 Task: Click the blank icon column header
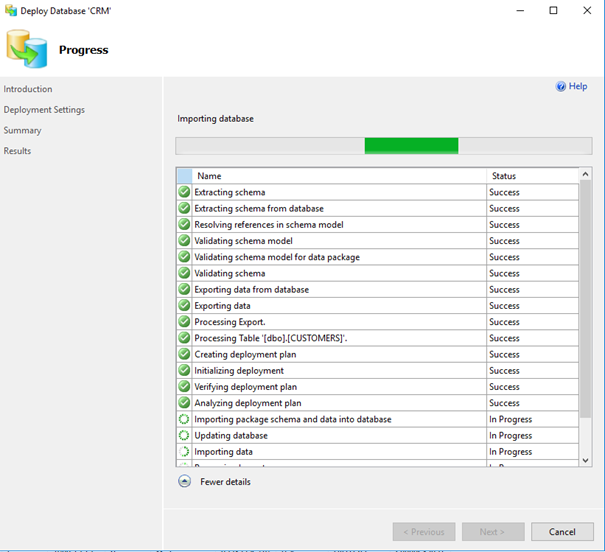pos(184,176)
